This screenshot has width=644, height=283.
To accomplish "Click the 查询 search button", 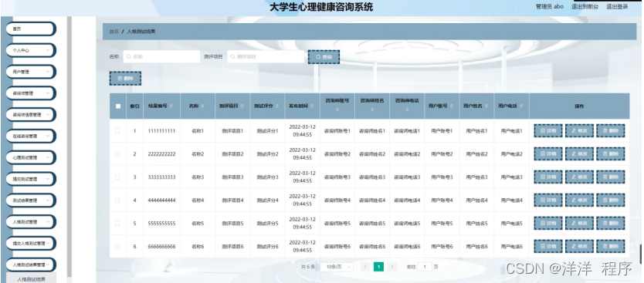I will click(324, 57).
